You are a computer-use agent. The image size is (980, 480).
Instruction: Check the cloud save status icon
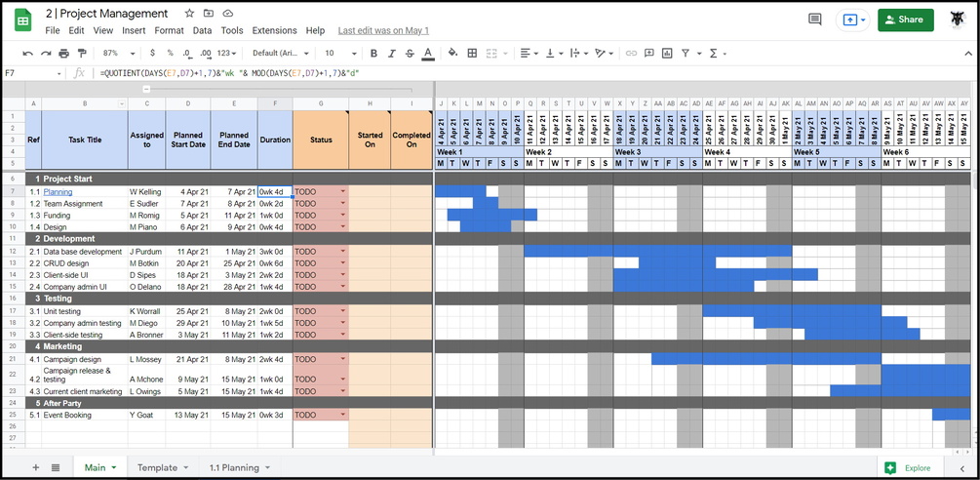pos(227,13)
